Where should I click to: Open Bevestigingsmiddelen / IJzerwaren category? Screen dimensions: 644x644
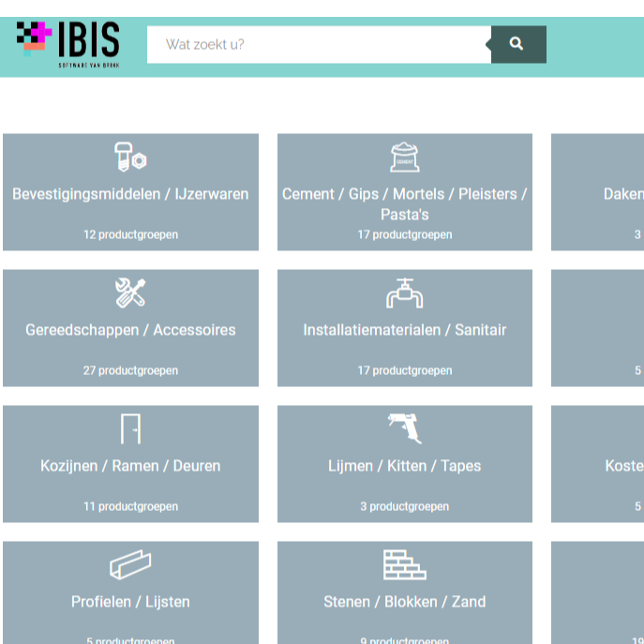tap(130, 192)
